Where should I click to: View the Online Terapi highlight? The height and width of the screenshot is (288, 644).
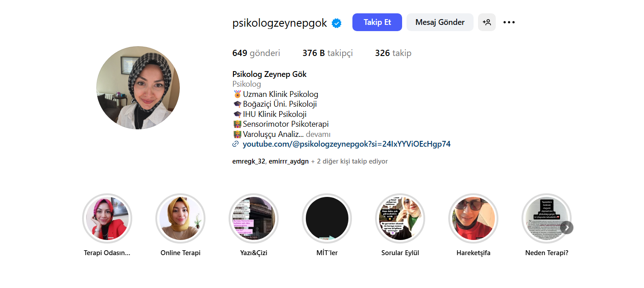tap(180, 218)
